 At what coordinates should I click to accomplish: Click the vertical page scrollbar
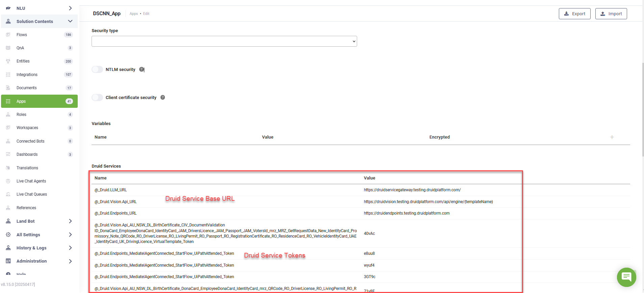(x=643, y=110)
